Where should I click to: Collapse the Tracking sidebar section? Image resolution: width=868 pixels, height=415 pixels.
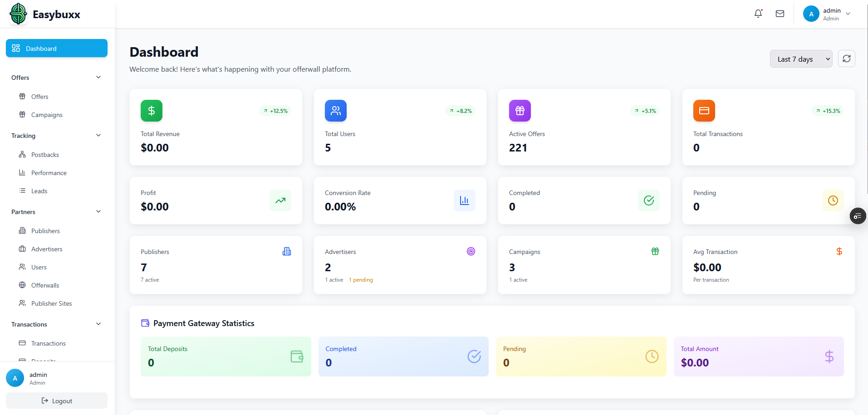(x=98, y=136)
